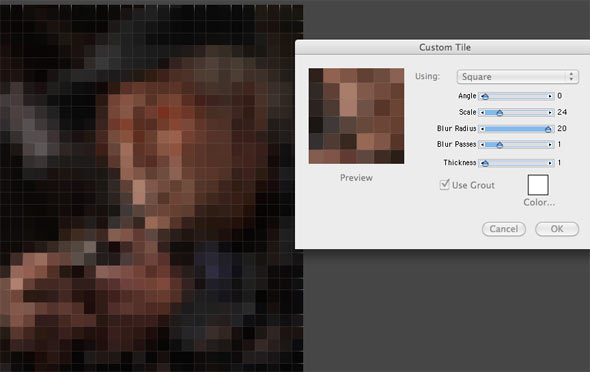Click the Thickness slider right arrow

tap(550, 163)
